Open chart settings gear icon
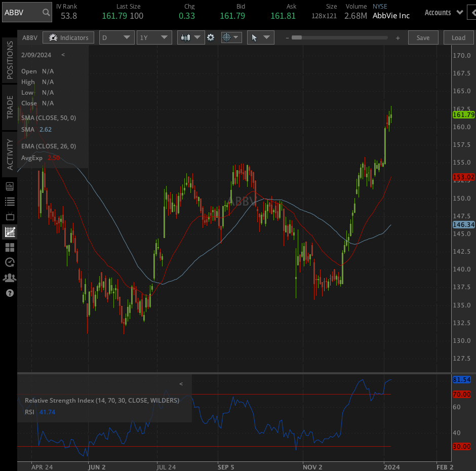The width and height of the screenshot is (476, 471). (211, 37)
